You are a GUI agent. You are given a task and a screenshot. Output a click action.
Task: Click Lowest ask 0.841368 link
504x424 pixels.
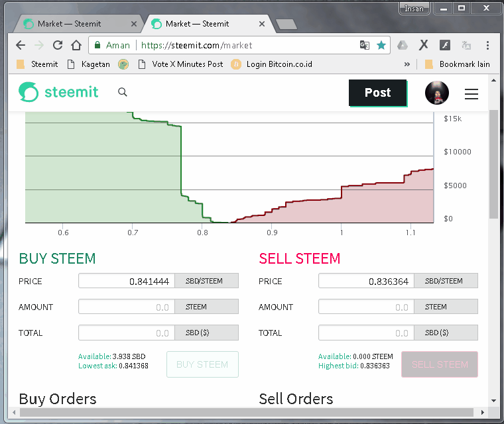click(113, 366)
